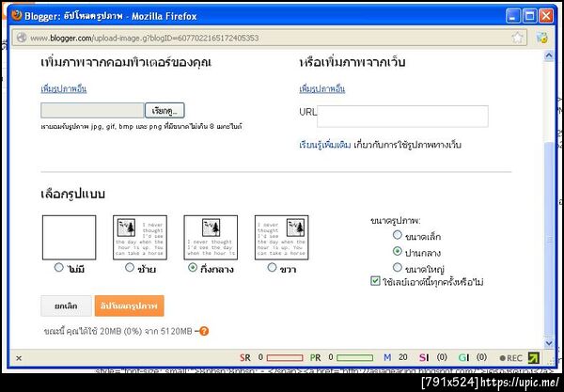Click the orange help question mark icon
Image resolution: width=564 pixels, height=392 pixels.
(x=204, y=331)
